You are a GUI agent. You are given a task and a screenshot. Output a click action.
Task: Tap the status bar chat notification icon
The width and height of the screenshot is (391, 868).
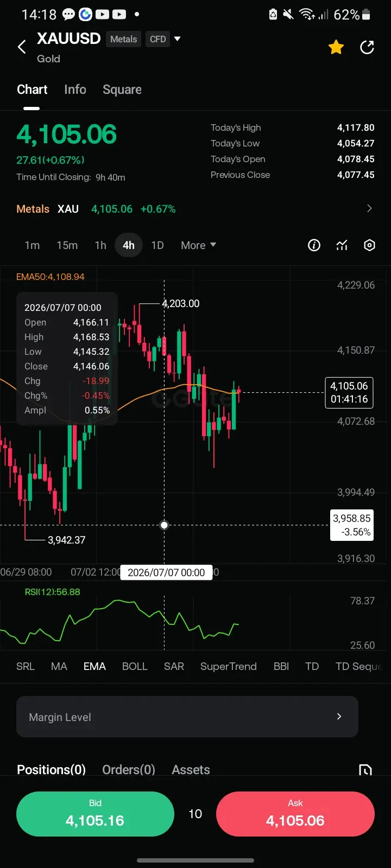[x=68, y=15]
